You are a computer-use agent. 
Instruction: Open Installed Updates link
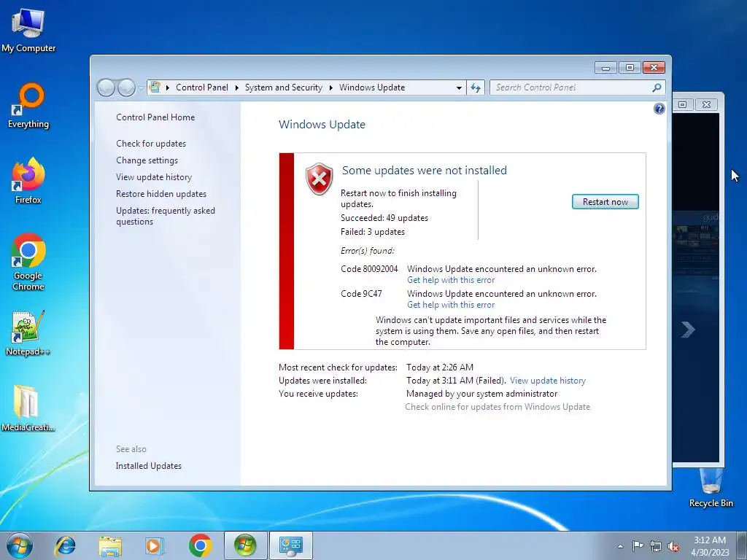tap(149, 466)
